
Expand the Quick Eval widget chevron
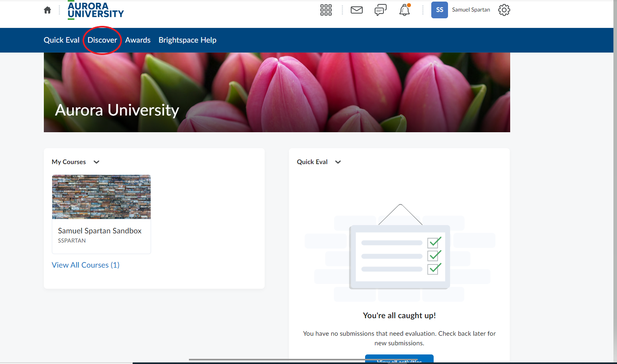[338, 162]
